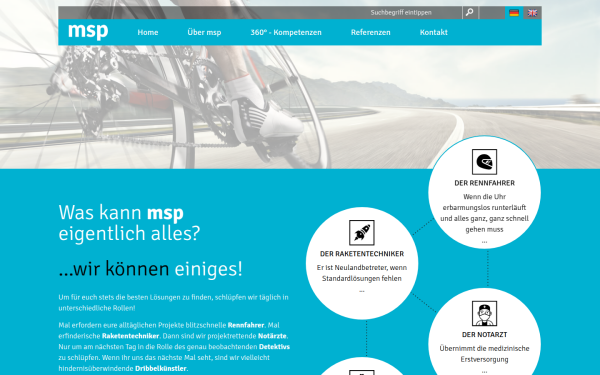Click the emergency doctor icon
This screenshot has width=600, height=375.
484,313
